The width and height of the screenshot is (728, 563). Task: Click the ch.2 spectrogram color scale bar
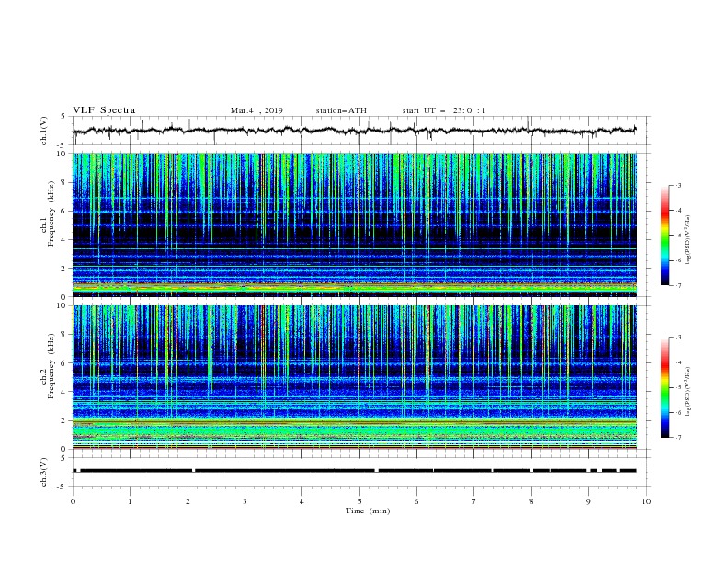[x=665, y=387]
